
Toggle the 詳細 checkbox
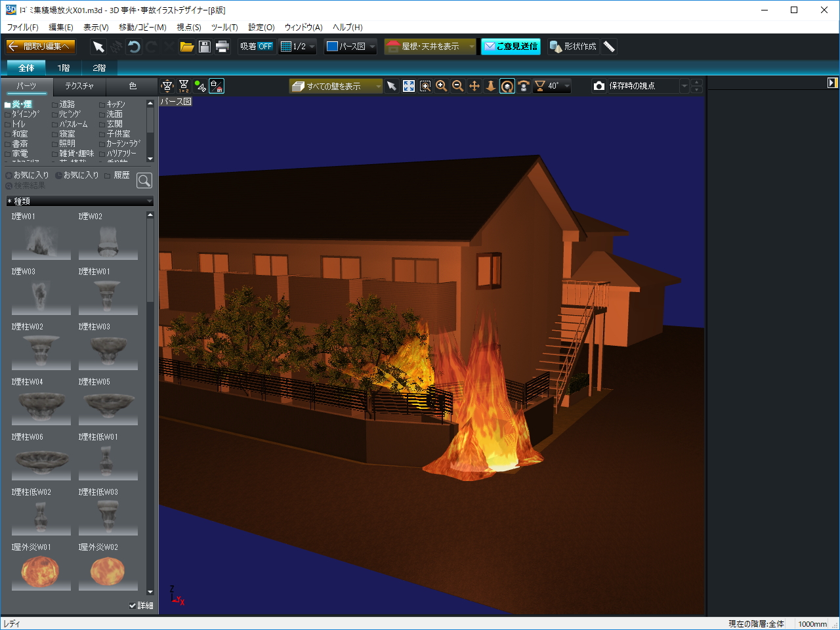click(141, 605)
